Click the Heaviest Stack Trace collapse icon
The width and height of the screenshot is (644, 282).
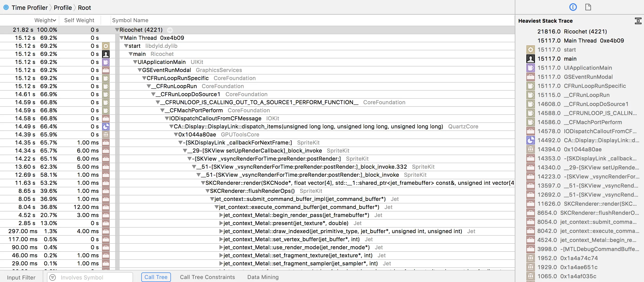click(638, 21)
